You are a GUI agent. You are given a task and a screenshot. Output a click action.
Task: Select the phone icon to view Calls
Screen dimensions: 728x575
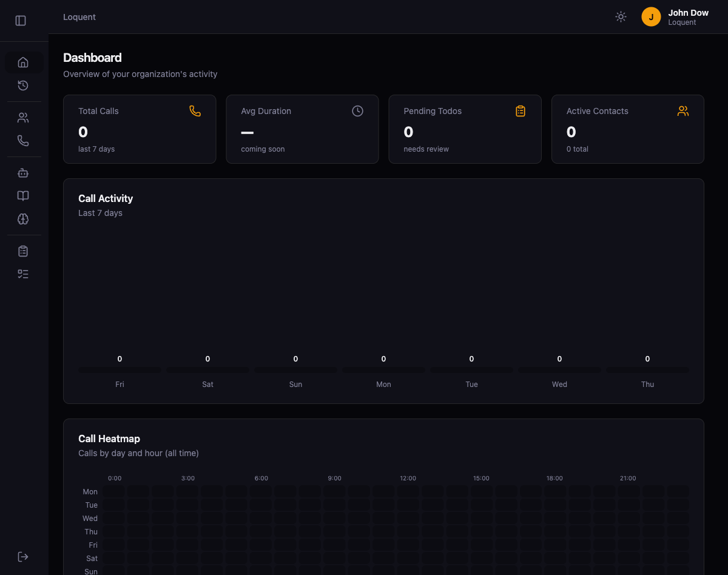23,140
